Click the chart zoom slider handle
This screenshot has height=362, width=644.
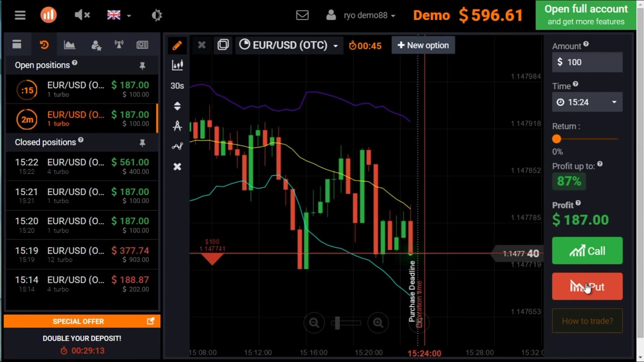(x=337, y=323)
